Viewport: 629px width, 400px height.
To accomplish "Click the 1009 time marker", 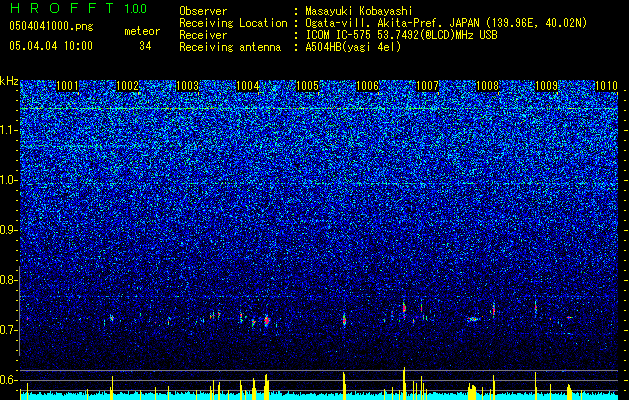I will [x=547, y=86].
